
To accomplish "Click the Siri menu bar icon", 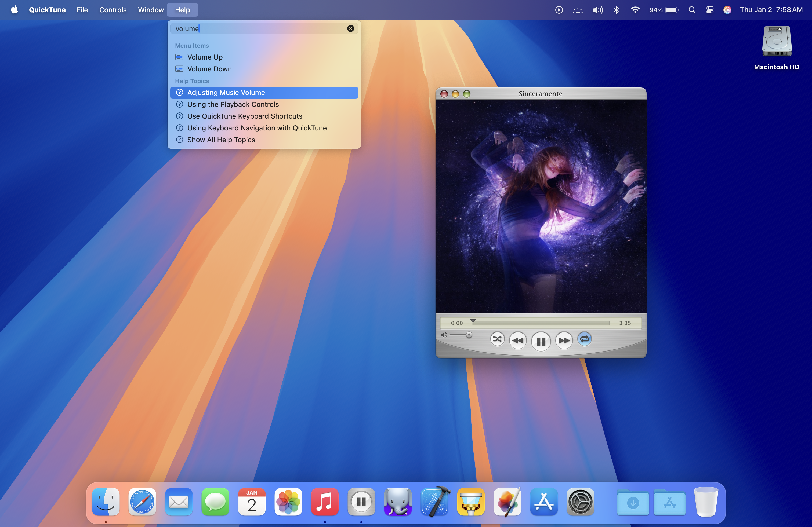I will tap(727, 10).
